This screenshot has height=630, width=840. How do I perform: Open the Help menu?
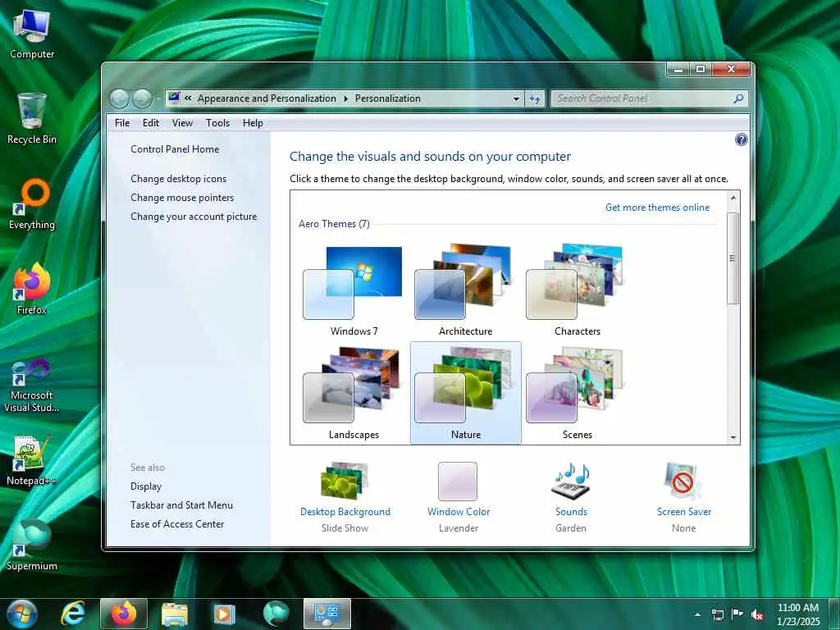(x=253, y=123)
